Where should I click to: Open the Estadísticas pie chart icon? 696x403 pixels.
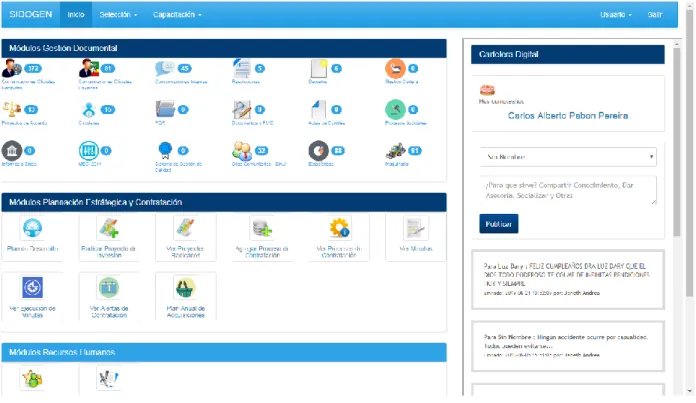(x=318, y=151)
